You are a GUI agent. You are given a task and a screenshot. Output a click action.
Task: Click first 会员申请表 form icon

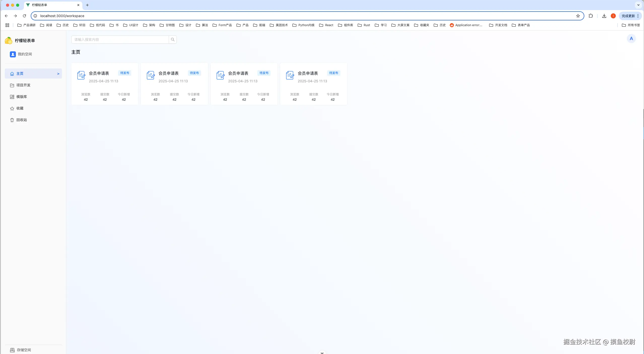coord(81,75)
